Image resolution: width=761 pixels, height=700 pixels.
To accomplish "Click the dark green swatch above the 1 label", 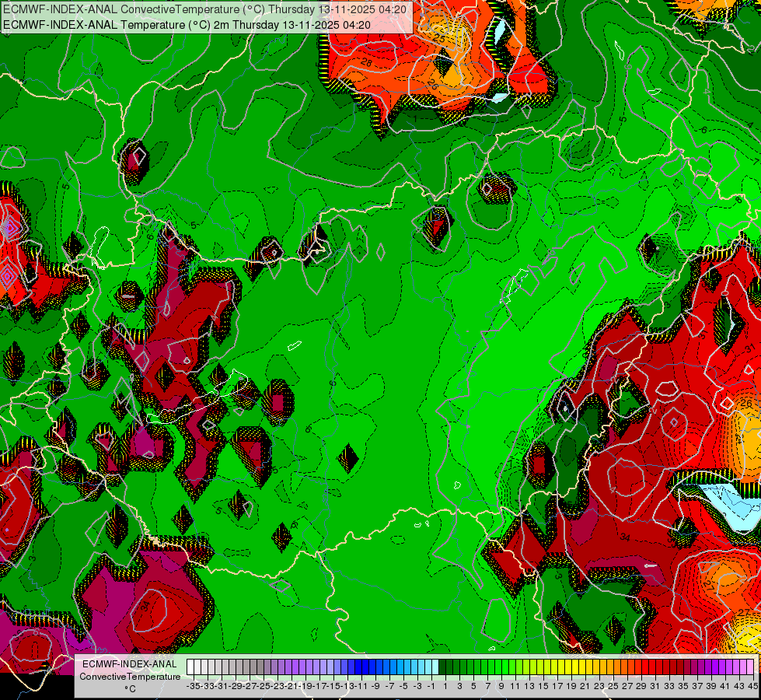I will click(x=442, y=667).
